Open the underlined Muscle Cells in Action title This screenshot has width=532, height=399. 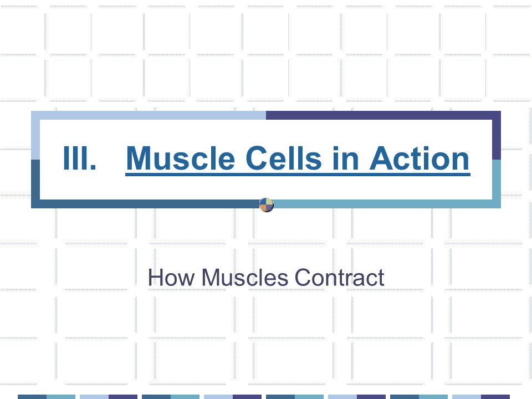pyautogui.click(x=298, y=160)
